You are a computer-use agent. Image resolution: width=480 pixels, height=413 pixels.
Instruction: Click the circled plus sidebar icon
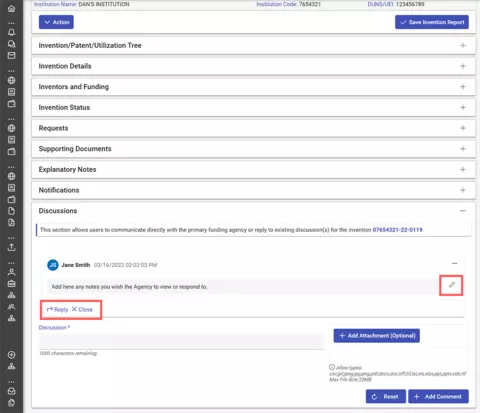[x=11, y=355]
